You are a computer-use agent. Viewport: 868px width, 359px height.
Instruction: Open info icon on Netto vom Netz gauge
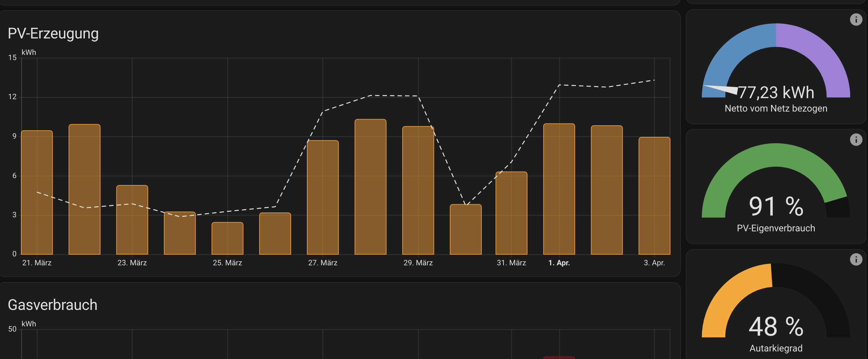pos(856,20)
